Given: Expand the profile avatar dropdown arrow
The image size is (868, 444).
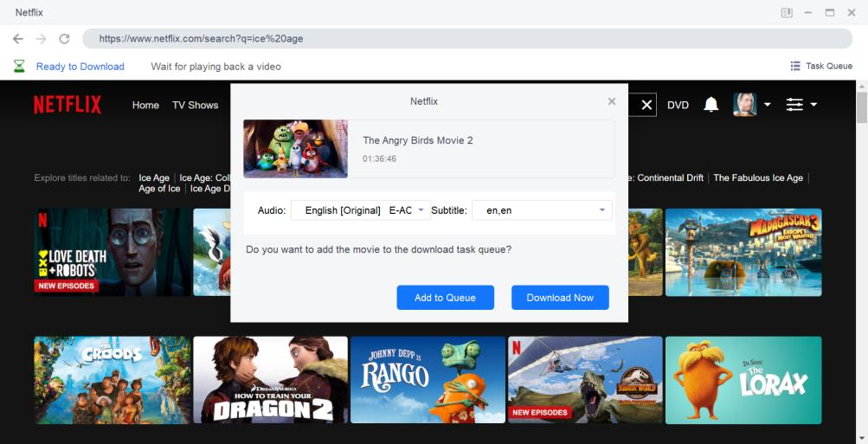Looking at the screenshot, I should 768,104.
